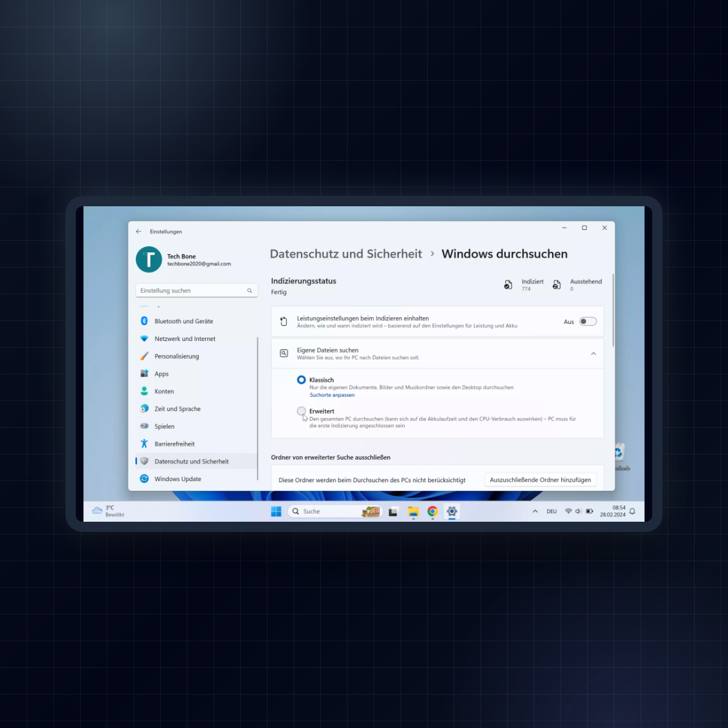Click the Indizierungsstatus Fertig text
Viewport: 728px width, 728px height.
click(x=278, y=292)
